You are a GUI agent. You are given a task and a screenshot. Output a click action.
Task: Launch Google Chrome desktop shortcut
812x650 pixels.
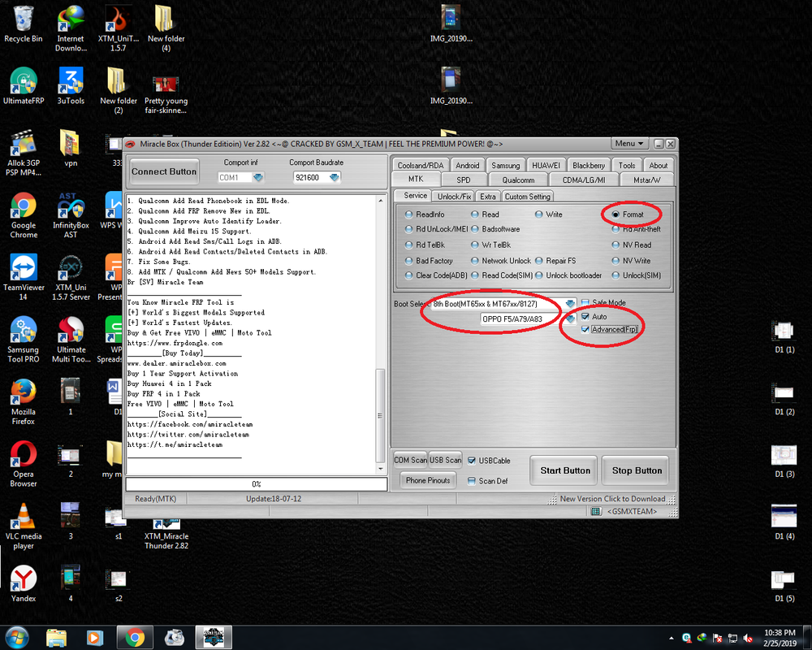[x=24, y=215]
